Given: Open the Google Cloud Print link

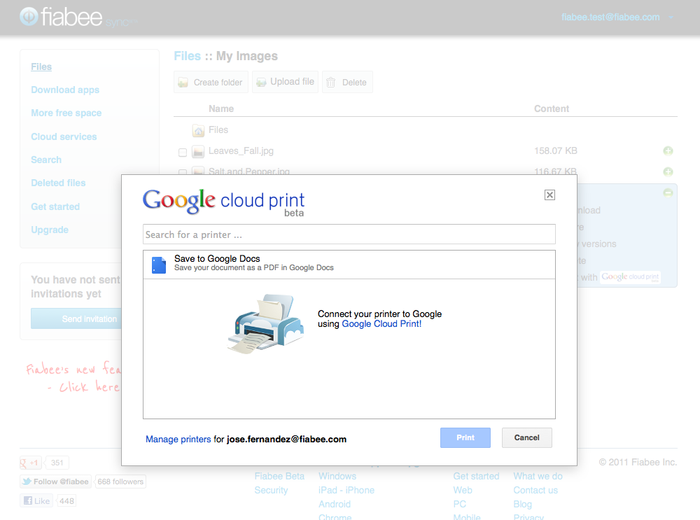Looking at the screenshot, I should 381,324.
